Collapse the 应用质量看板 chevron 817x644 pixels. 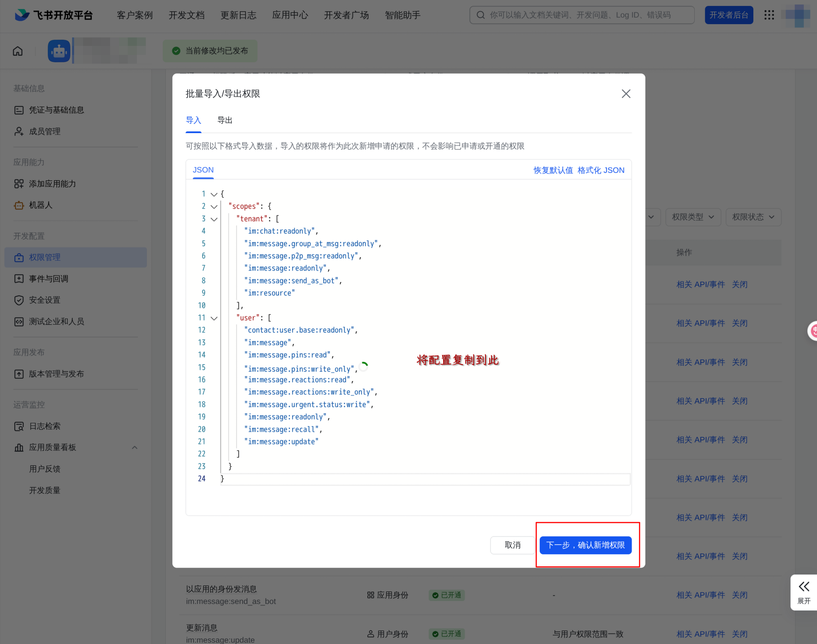pyautogui.click(x=134, y=448)
